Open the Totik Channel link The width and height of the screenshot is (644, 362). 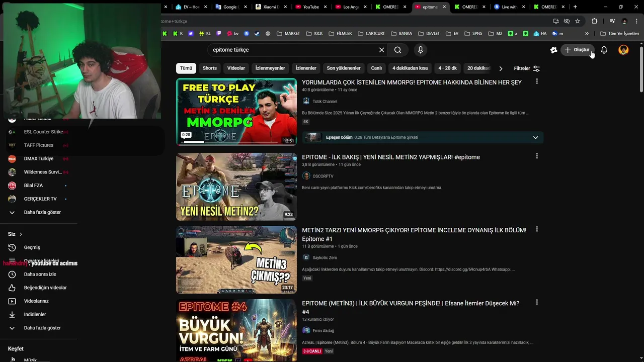click(x=325, y=102)
